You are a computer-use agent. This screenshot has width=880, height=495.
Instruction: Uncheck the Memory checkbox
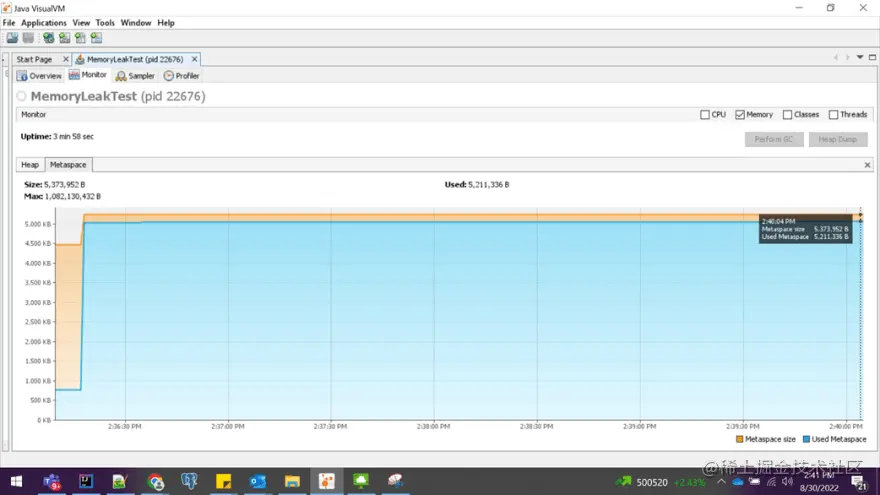[740, 114]
